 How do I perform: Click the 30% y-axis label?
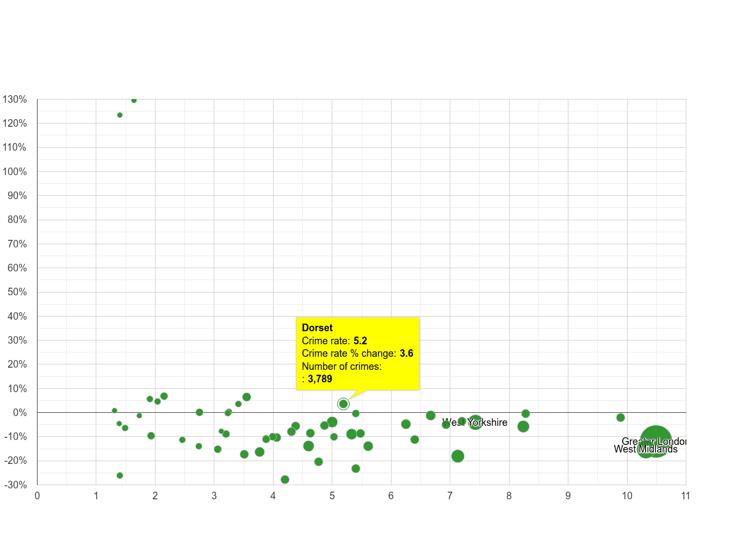(x=17, y=340)
